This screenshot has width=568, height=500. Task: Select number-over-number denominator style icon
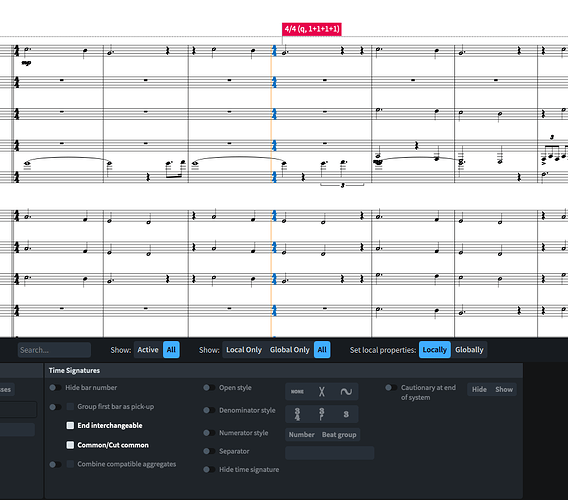[297, 414]
